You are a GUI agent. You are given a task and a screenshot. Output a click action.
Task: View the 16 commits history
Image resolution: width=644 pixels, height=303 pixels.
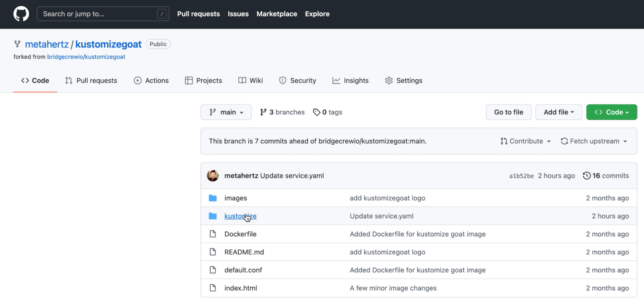pyautogui.click(x=606, y=176)
